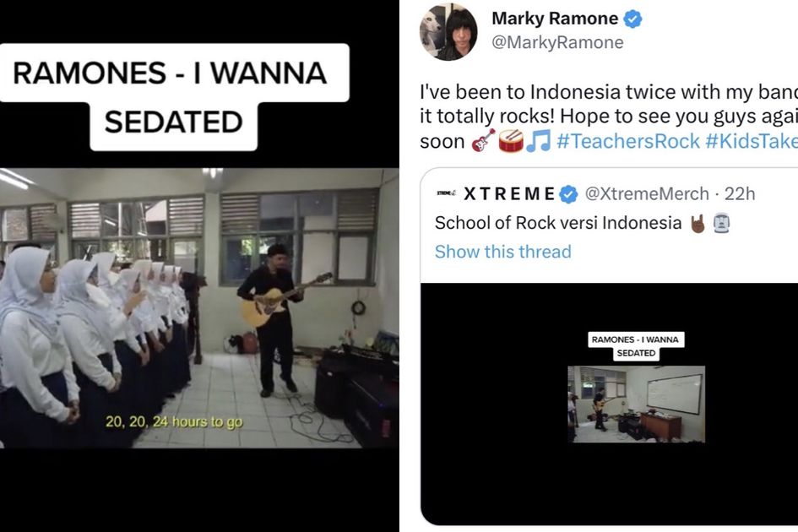Click the XTREME account name in quoted tweet
The height and width of the screenshot is (532, 798).
point(509,194)
